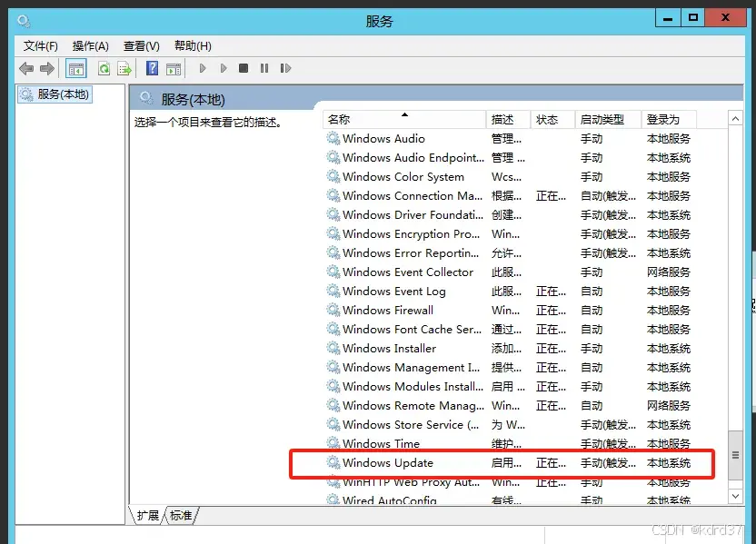Open the 文件(F) menu
Viewport: 756px width, 544px height.
point(41,45)
